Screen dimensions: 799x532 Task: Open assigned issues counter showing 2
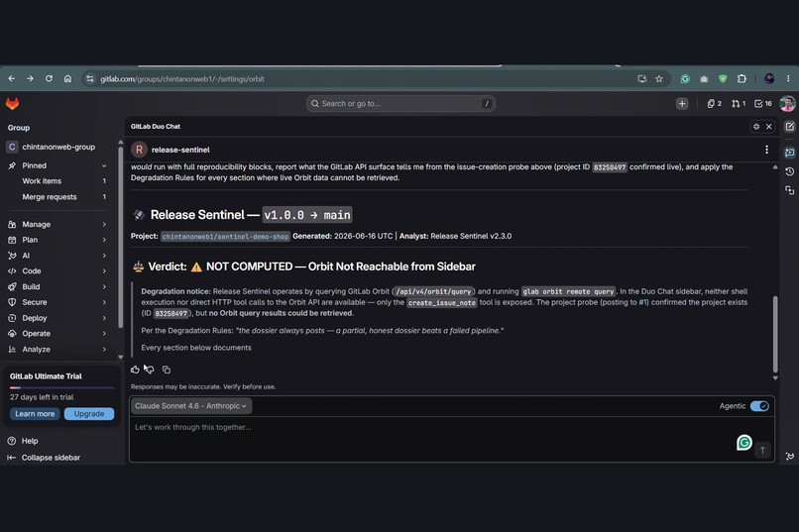coord(714,104)
